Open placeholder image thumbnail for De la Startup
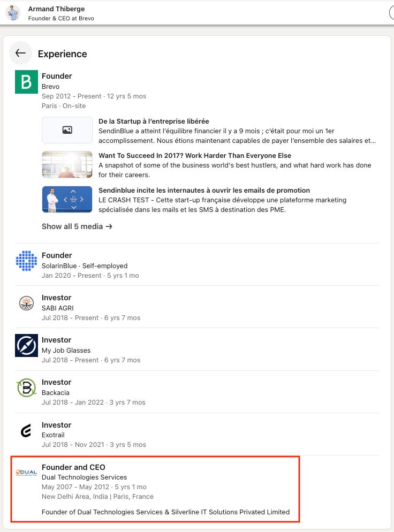Image resolution: width=394 pixels, height=532 pixels. (x=67, y=130)
